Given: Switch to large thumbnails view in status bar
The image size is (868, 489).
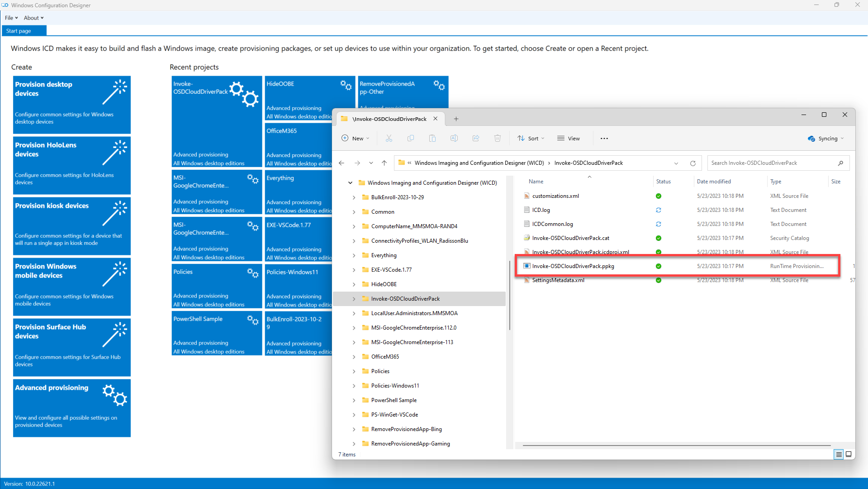Looking at the screenshot, I should (x=849, y=454).
